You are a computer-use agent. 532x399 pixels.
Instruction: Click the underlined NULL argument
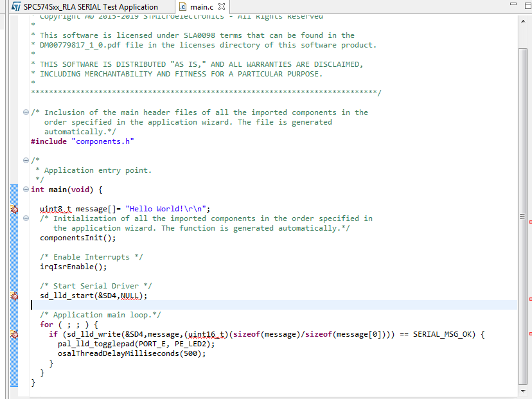(130, 296)
